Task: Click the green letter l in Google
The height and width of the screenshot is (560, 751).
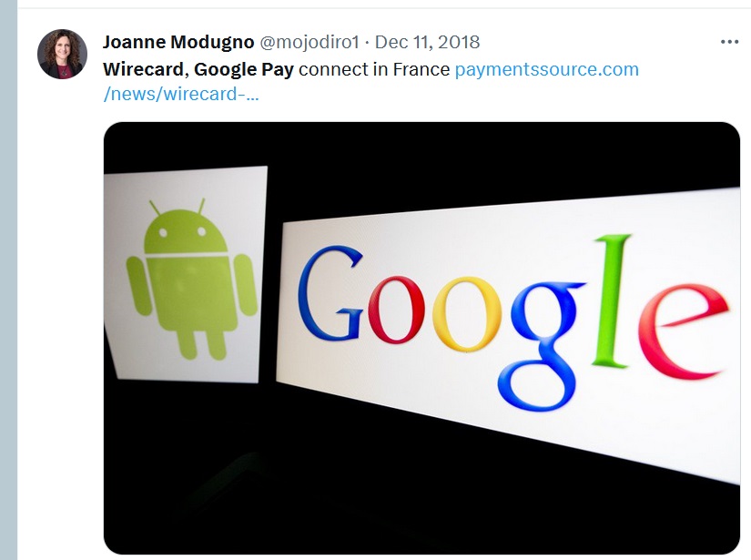Action: [x=612, y=300]
